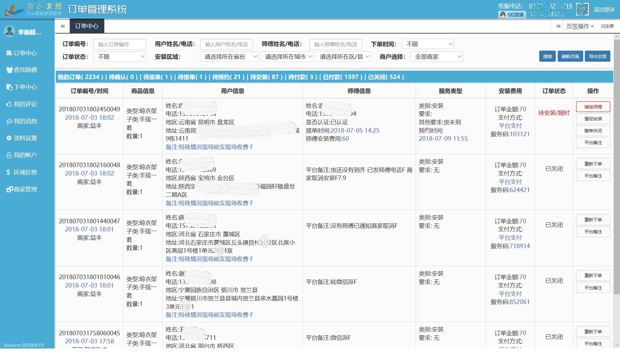The image size is (620, 364).
Task: Focus the 师傅姓名/电话 input field
Action: pos(336,44)
